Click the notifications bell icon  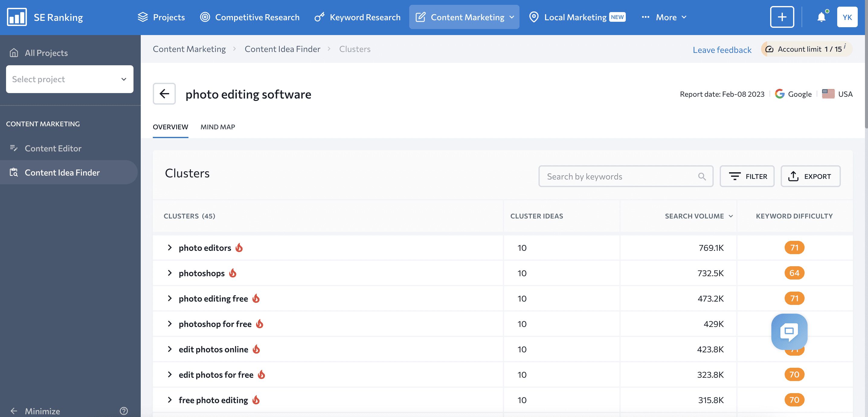point(821,17)
